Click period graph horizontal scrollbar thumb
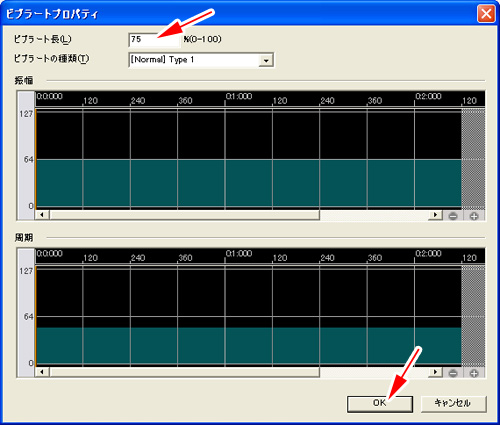500x425 pixels. [x=185, y=372]
